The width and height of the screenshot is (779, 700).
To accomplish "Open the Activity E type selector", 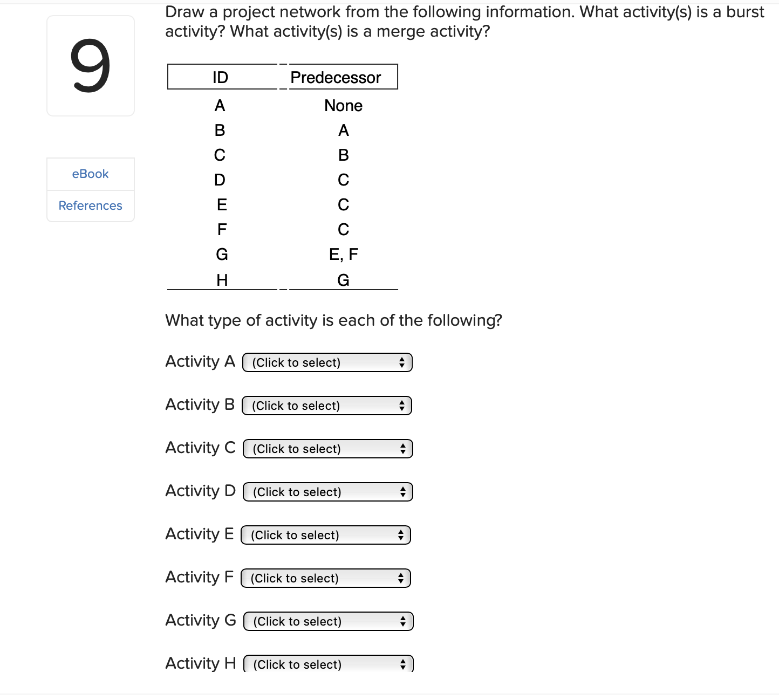I will tap(325, 534).
